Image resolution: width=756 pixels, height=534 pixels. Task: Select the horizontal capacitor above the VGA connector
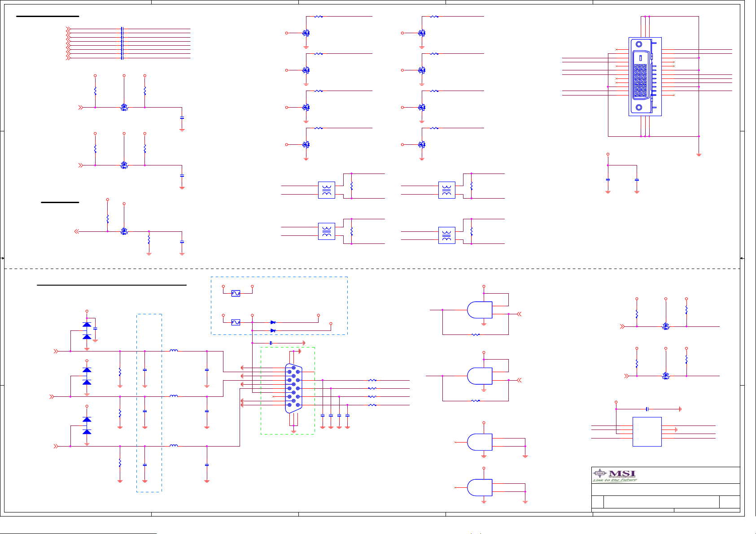(271, 343)
